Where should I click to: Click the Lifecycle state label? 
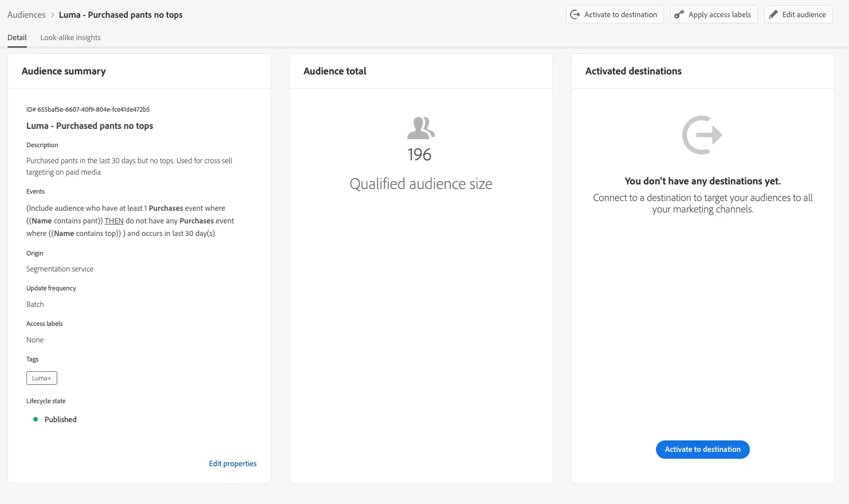46,401
